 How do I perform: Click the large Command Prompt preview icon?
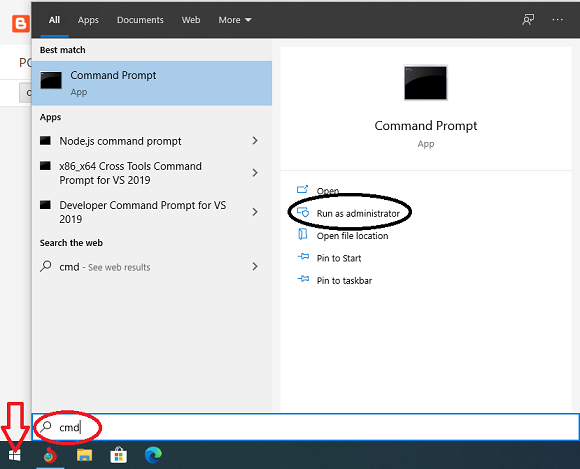click(425, 82)
